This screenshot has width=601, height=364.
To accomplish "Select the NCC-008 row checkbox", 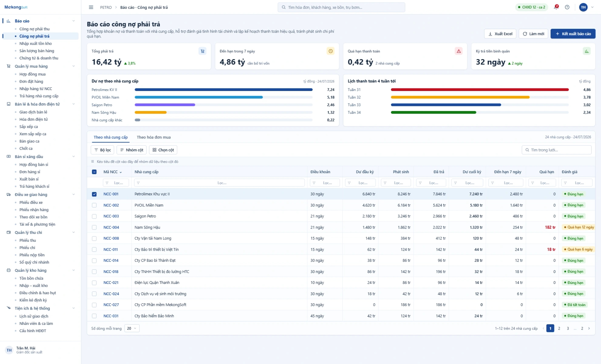I will point(94,238).
